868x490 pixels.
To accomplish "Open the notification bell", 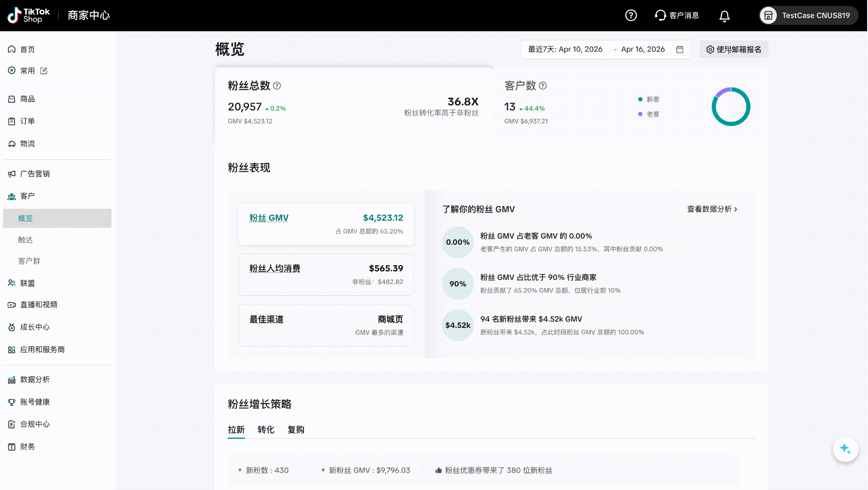I will 724,16.
